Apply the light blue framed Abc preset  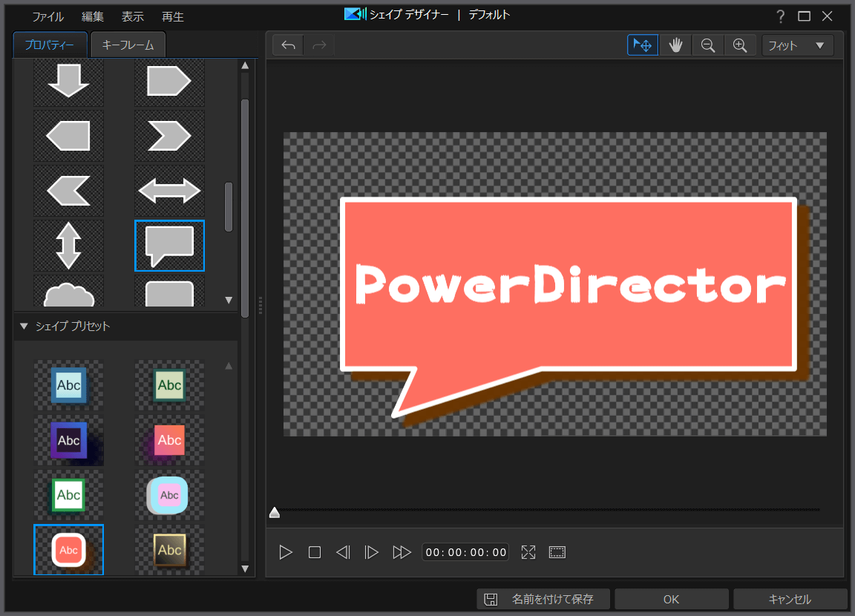point(69,385)
